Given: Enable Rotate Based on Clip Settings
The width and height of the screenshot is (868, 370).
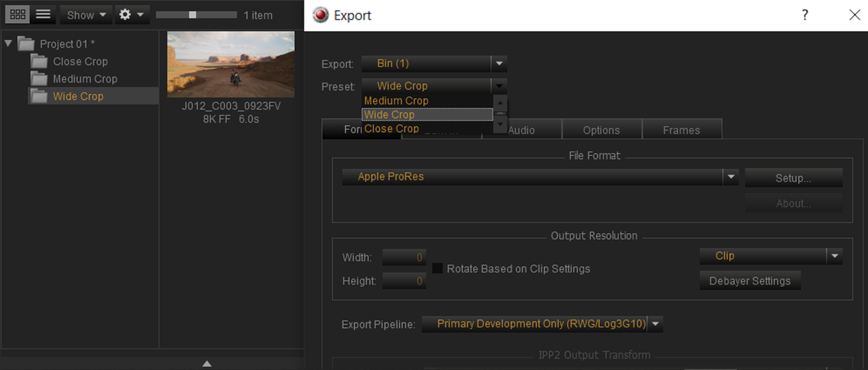Looking at the screenshot, I should pyautogui.click(x=437, y=268).
